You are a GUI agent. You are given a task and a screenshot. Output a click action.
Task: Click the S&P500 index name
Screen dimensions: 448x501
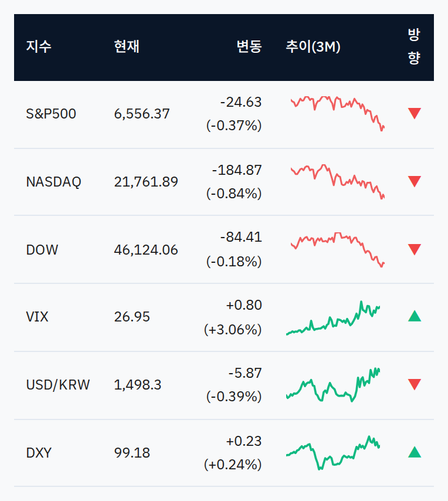coord(51,114)
